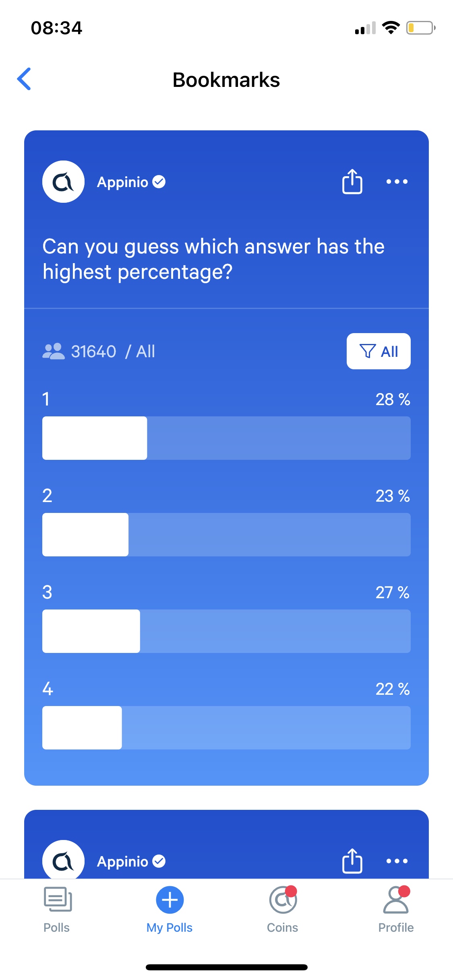Open the All filter dropdown

pos(378,351)
